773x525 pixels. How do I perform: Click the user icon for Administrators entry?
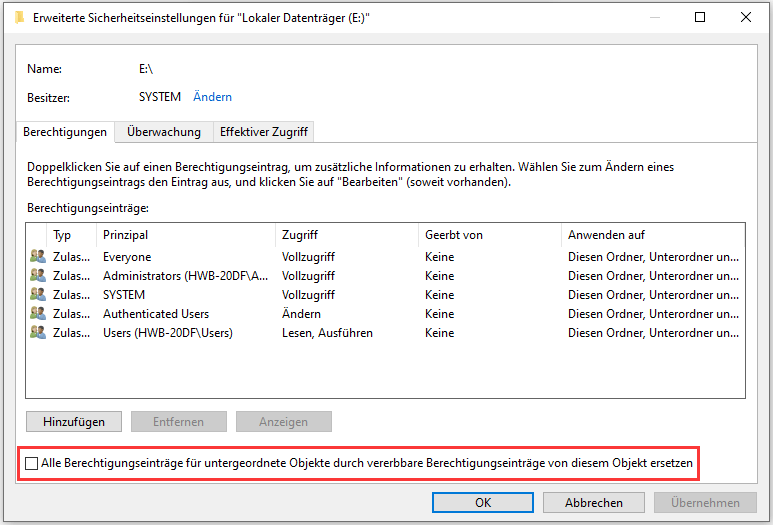38,276
